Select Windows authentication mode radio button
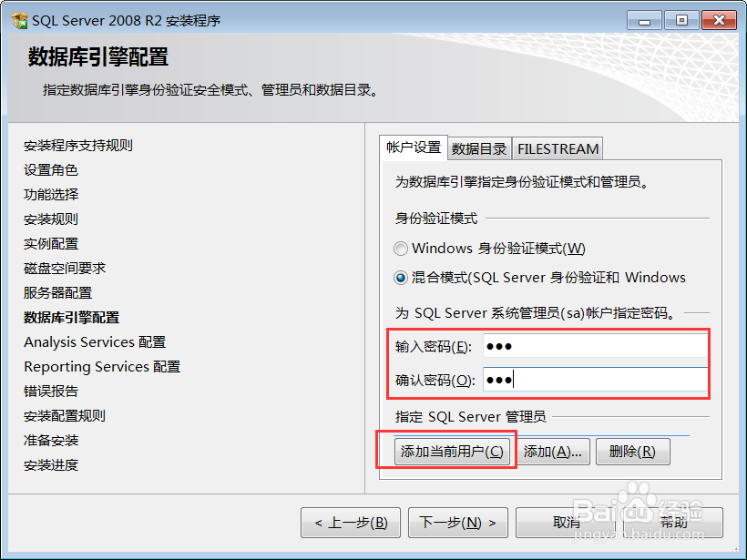This screenshot has width=747, height=560. [x=401, y=249]
